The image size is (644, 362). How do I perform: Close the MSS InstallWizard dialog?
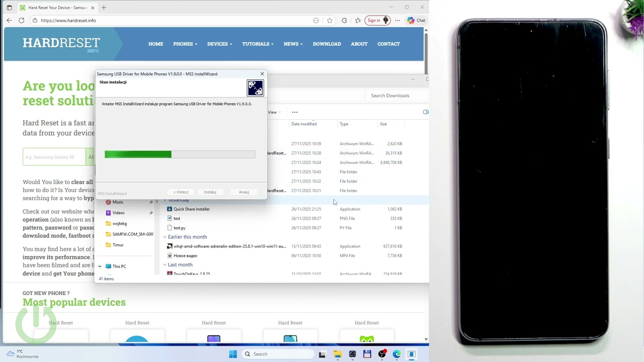coord(262,74)
